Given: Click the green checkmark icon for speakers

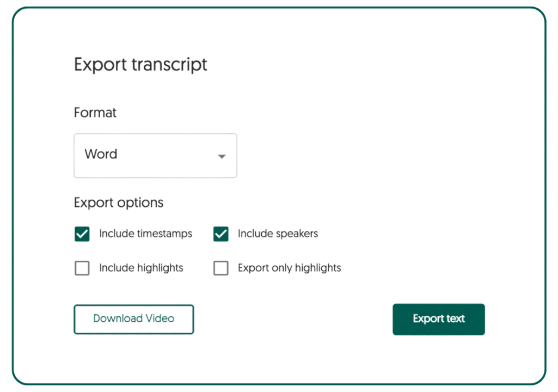Looking at the screenshot, I should click(220, 234).
